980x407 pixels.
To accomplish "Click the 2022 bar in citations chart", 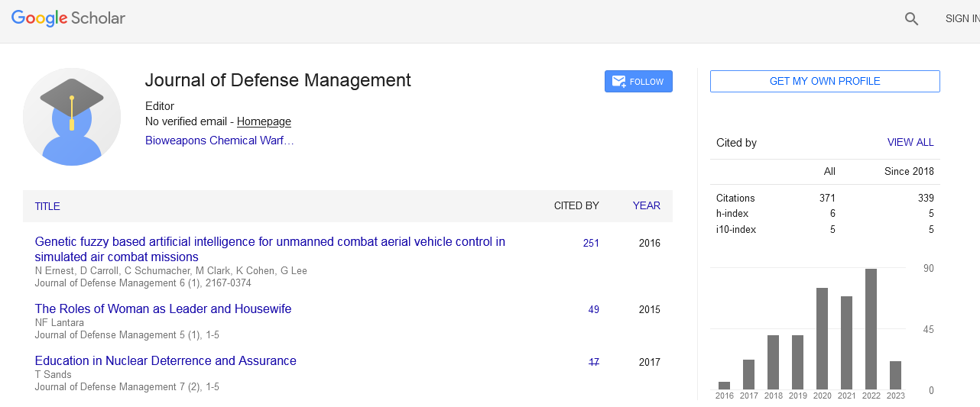I will point(871,329).
